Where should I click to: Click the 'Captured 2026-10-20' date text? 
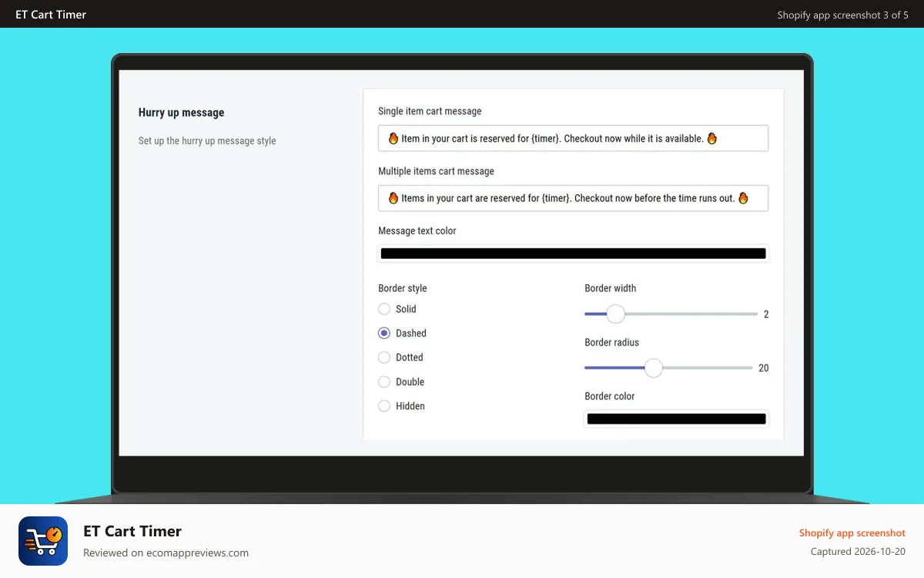click(858, 552)
